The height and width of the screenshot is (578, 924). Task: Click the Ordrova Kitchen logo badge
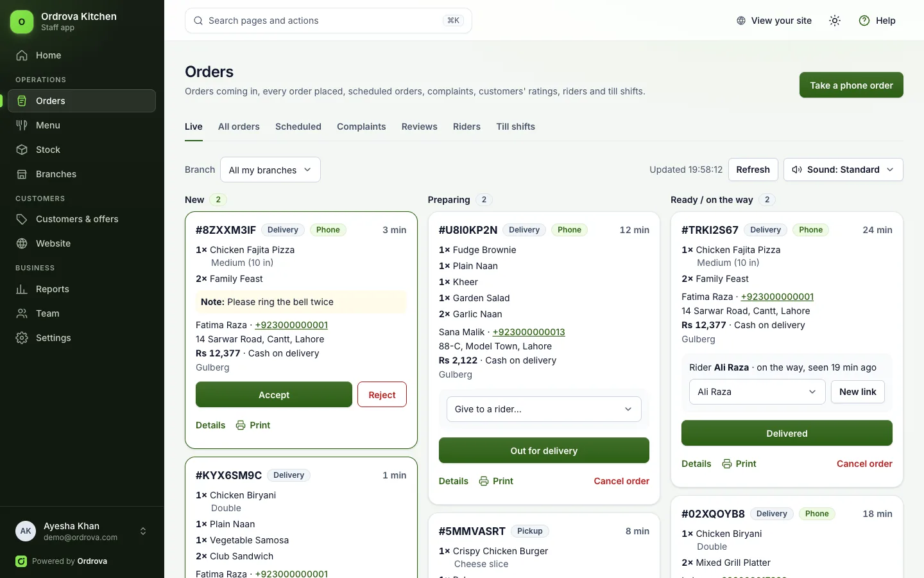(x=22, y=21)
